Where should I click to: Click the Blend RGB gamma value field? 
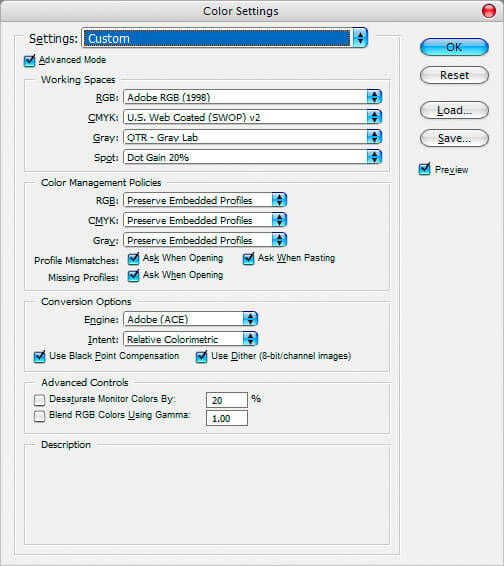point(227,418)
